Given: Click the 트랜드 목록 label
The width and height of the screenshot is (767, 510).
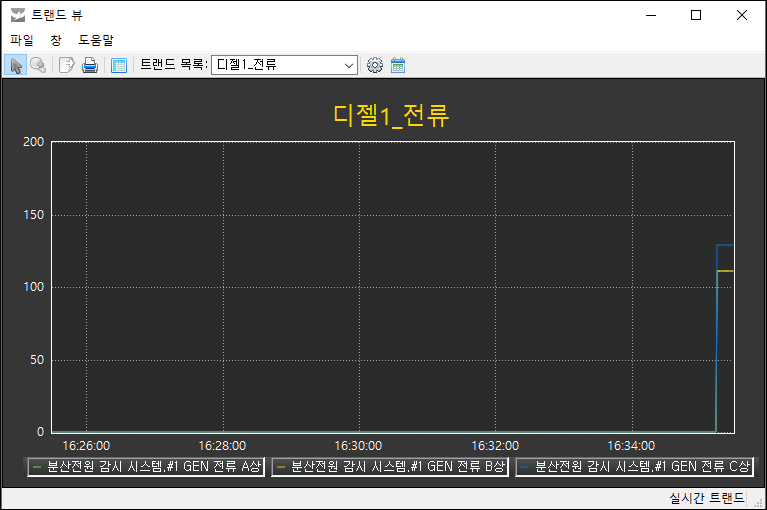Looking at the screenshot, I should [174, 65].
